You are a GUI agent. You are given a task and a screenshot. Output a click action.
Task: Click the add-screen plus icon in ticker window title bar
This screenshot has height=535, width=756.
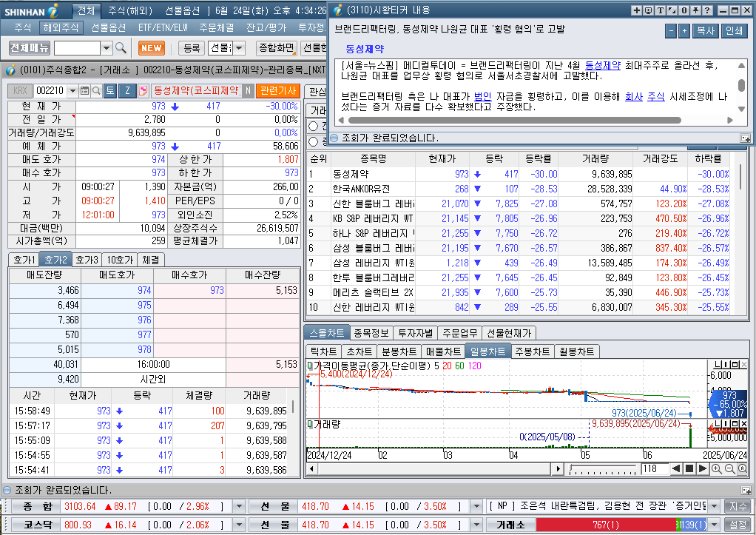click(636, 10)
